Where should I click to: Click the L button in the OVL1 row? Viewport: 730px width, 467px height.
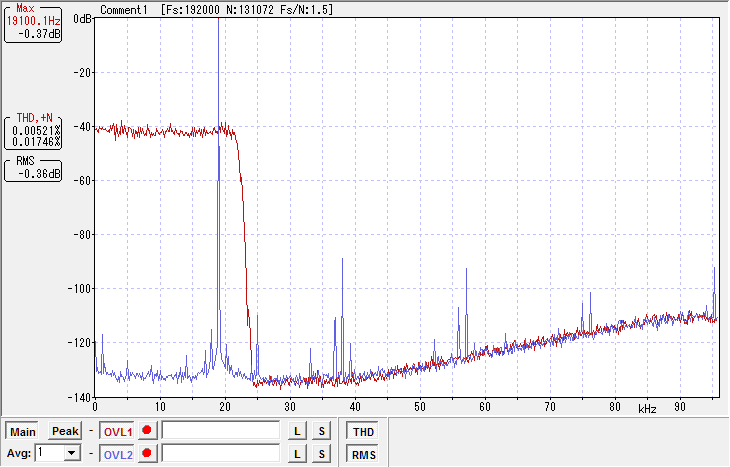coord(297,431)
